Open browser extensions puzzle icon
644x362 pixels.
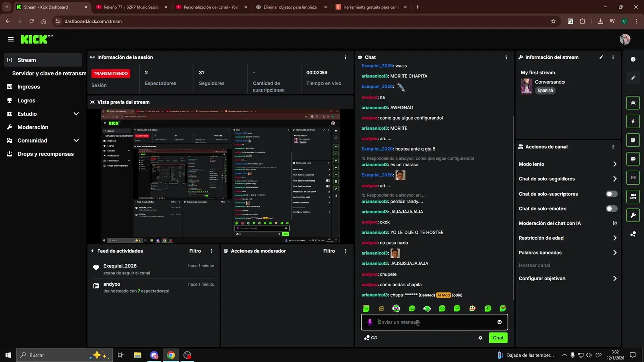[x=583, y=21]
